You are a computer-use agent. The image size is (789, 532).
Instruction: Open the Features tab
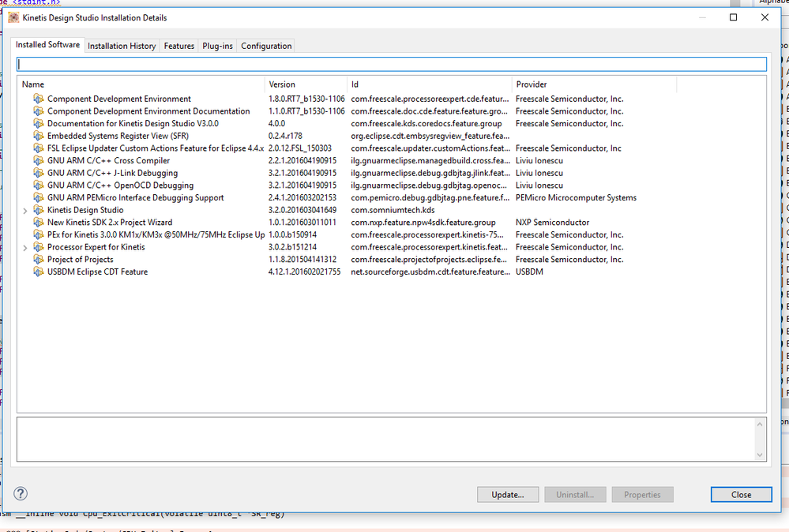pyautogui.click(x=179, y=46)
